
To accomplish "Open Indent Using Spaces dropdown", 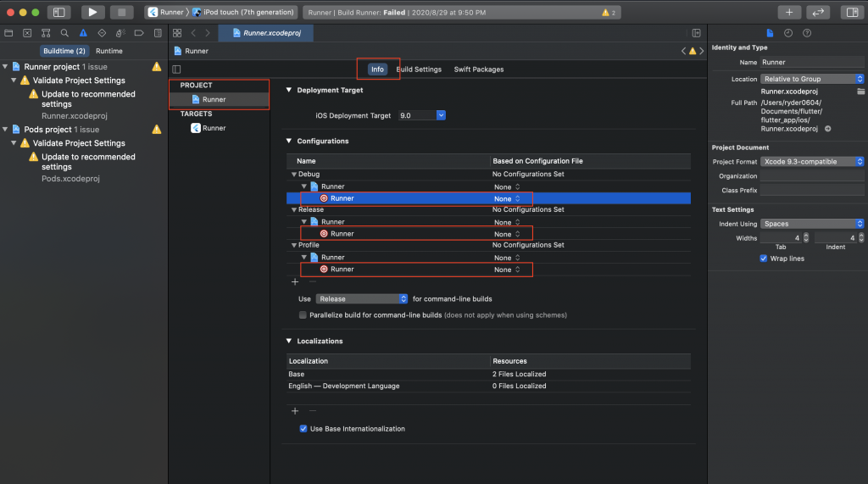I will [x=812, y=224].
